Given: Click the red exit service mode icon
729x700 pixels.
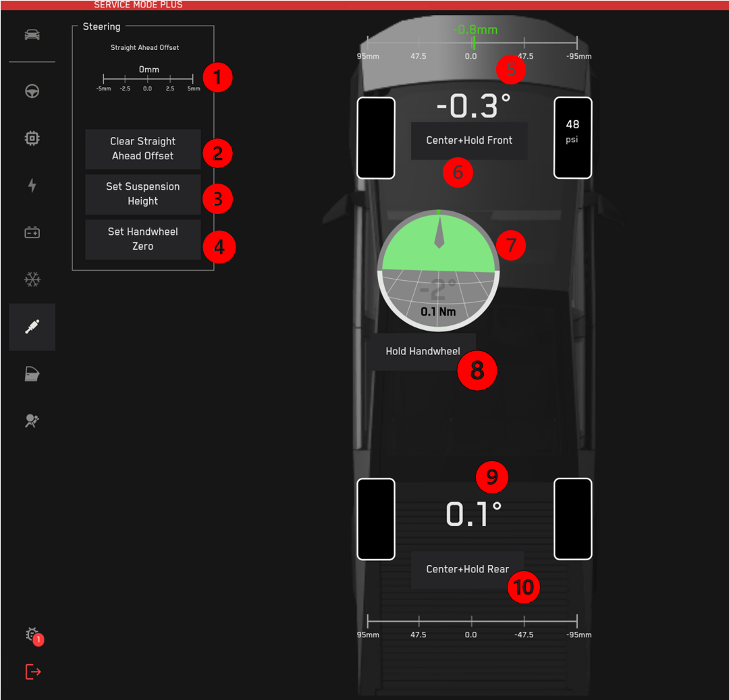Looking at the screenshot, I should [33, 672].
